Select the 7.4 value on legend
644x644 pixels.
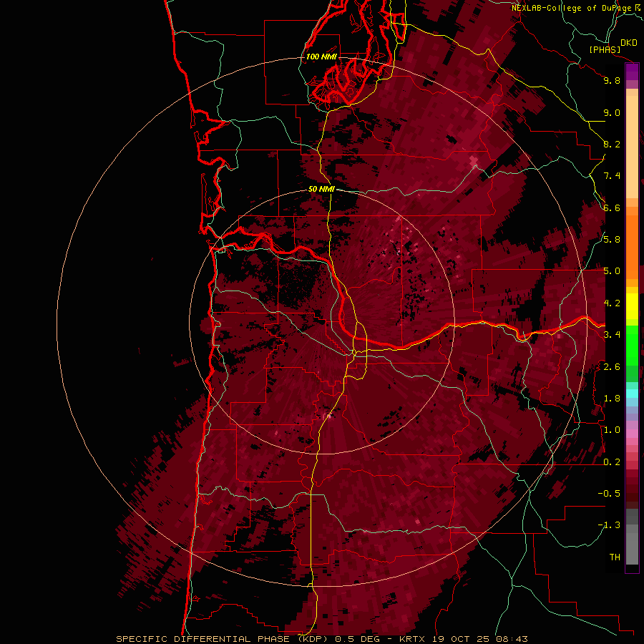pyautogui.click(x=612, y=176)
